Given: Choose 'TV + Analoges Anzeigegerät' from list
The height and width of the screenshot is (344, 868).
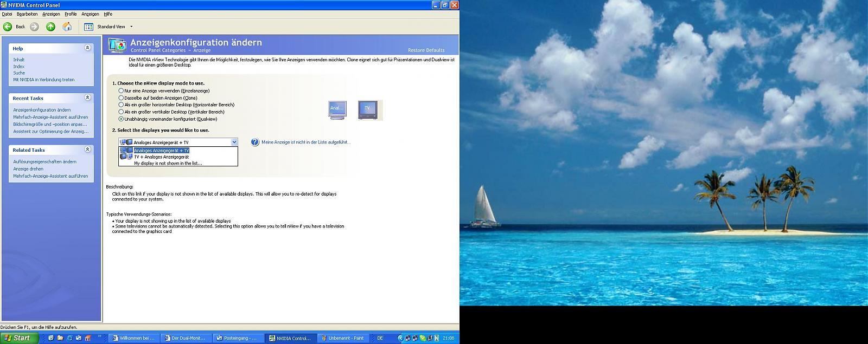Looking at the screenshot, I should (178, 157).
